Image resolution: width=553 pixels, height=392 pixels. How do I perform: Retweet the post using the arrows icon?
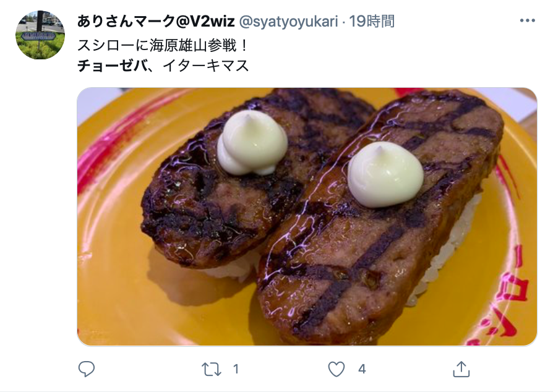coord(212,370)
